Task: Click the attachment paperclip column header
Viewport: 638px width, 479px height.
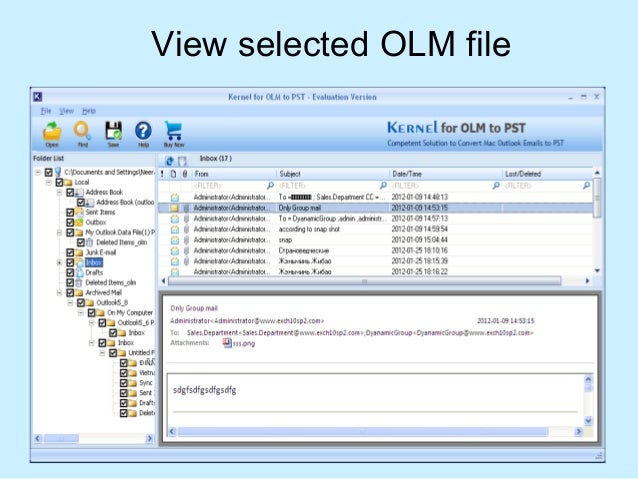Action: [185, 174]
